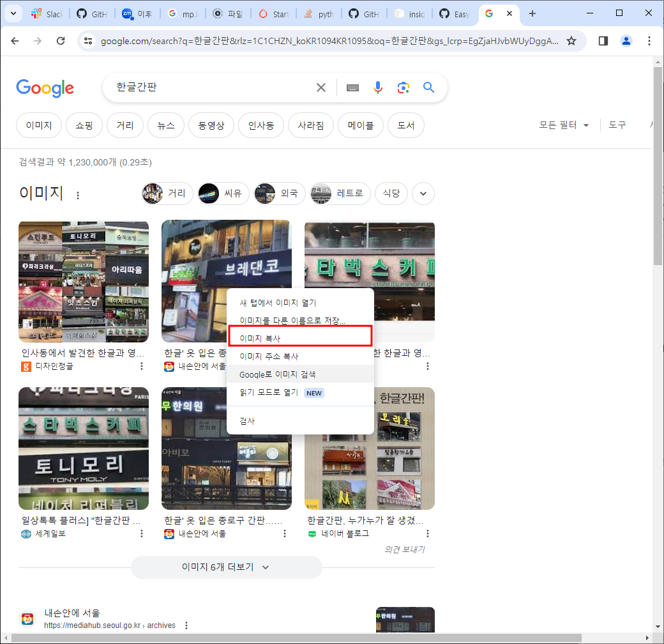Open 도구 search tools
Screen dimensions: 664x644
click(617, 125)
